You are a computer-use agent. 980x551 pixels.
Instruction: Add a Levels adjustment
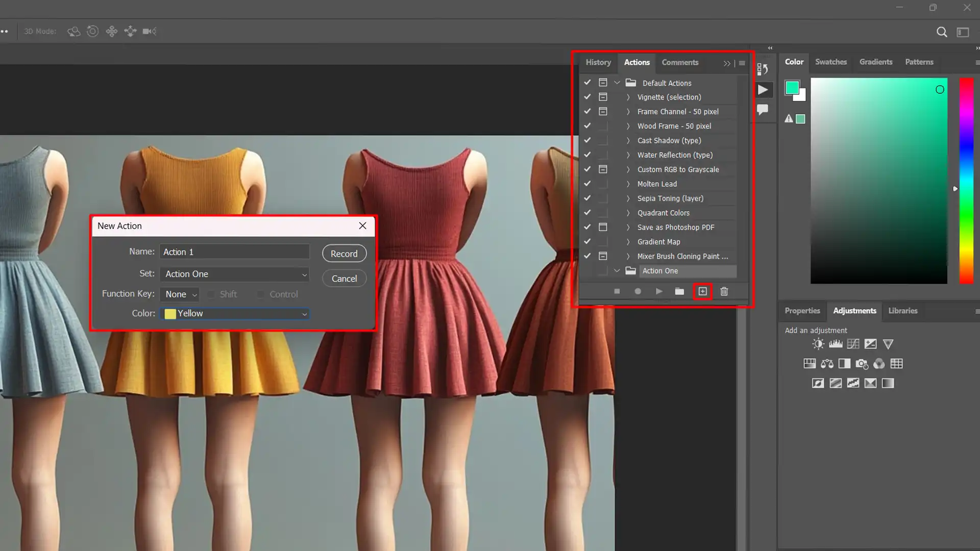pos(836,344)
